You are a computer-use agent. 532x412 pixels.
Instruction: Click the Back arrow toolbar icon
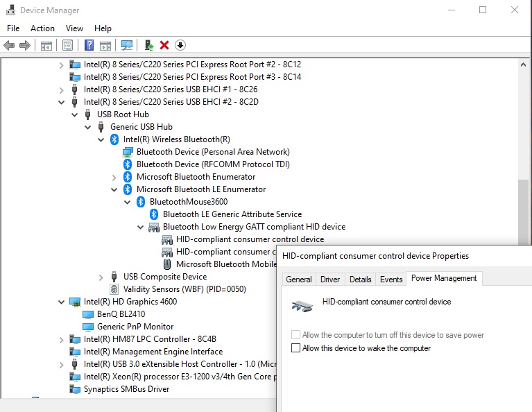[9, 45]
